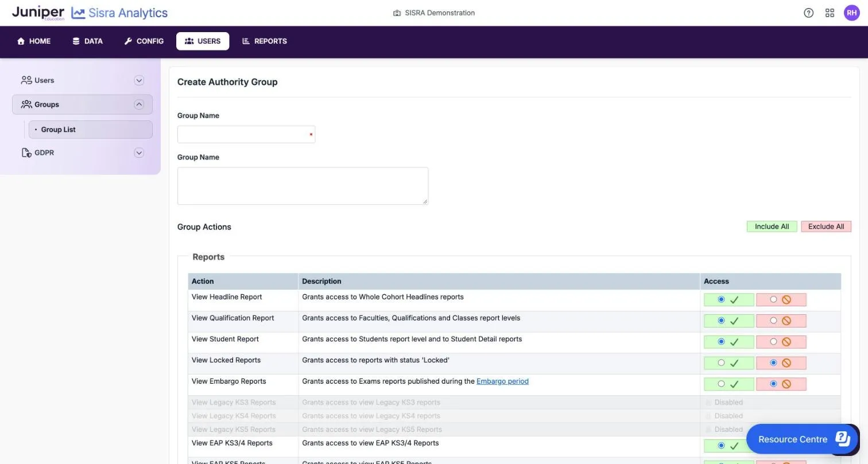868x464 pixels.
Task: Select the USERS tab
Action: coord(203,41)
